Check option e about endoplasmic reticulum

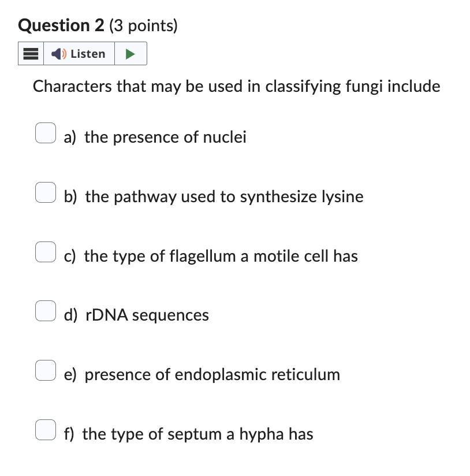[45, 370]
